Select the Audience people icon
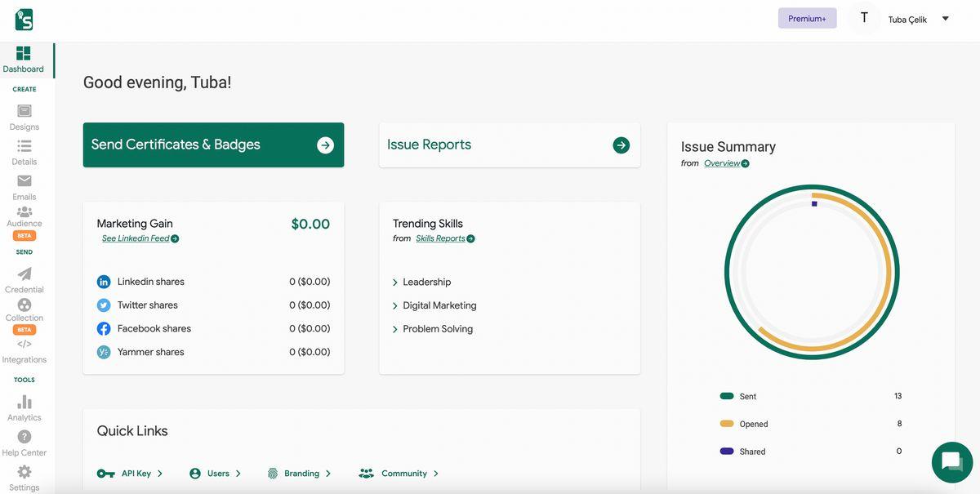The height and width of the screenshot is (494, 980). tap(24, 212)
